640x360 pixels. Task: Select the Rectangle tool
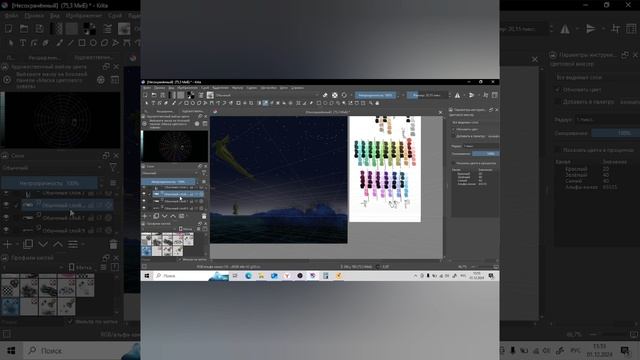(x=187, y=103)
